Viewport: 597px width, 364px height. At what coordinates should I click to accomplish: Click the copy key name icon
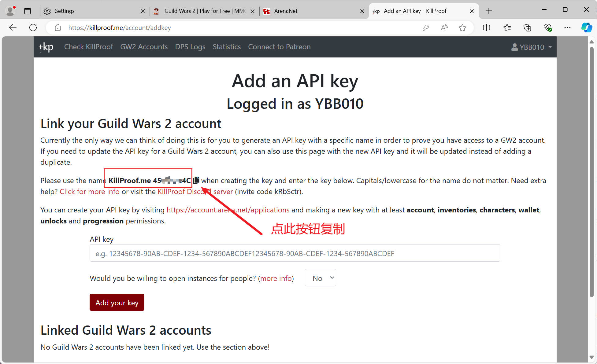(196, 180)
